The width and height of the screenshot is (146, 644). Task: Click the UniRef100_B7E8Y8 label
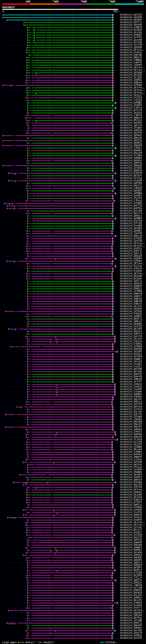tap(131, 173)
